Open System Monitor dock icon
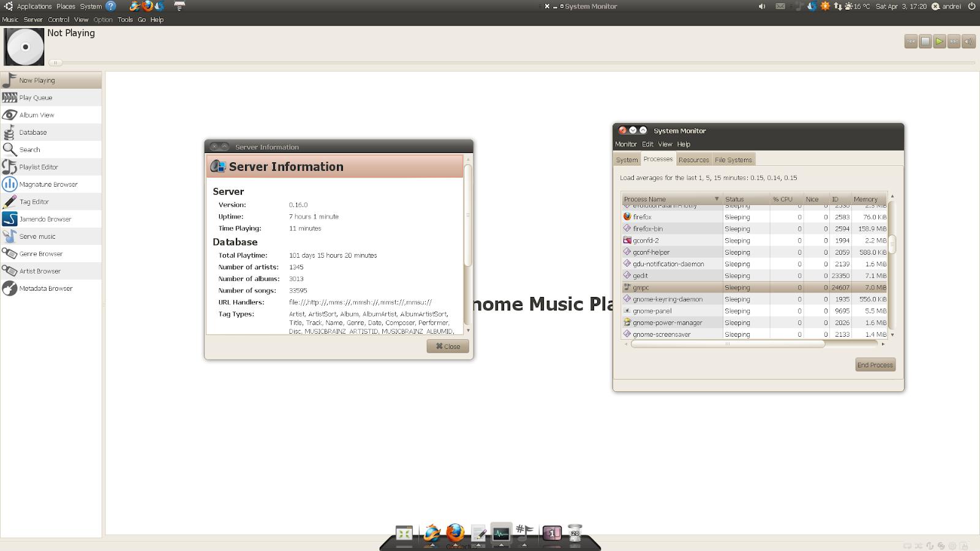 [x=501, y=534]
